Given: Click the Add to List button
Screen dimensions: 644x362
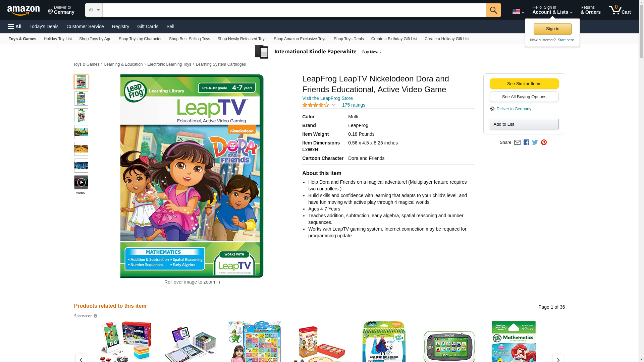Looking at the screenshot, I should (x=524, y=124).
